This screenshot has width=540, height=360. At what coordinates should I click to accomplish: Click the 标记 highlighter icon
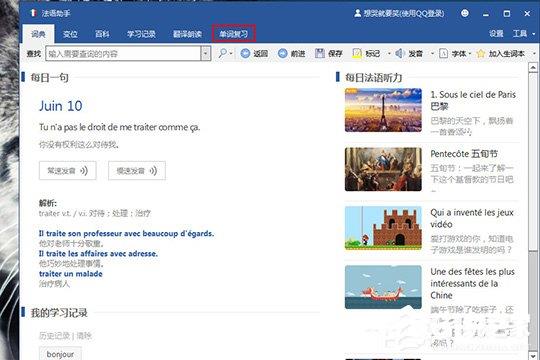357,53
